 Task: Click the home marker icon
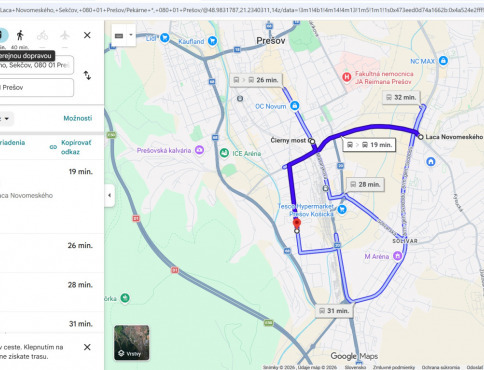coord(431,162)
